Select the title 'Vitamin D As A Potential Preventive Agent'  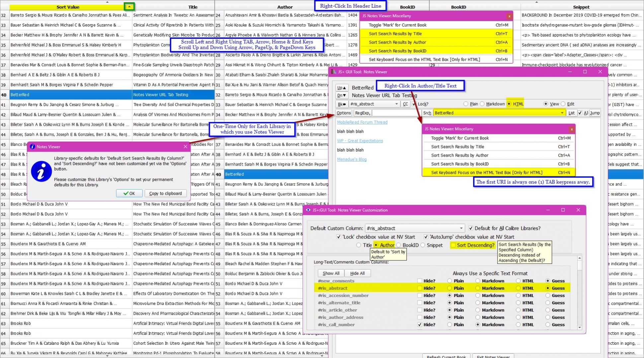pyautogui.click(x=174, y=85)
